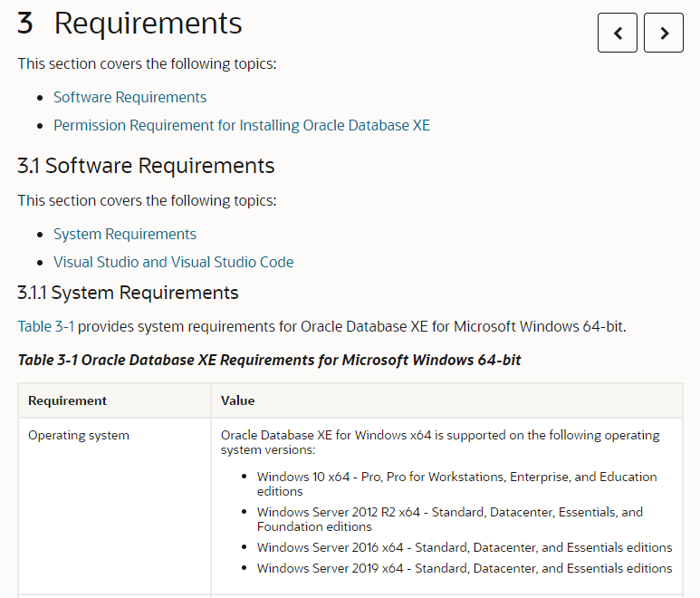Go to previous page with left chevron
Screen dimensions: 700x598
point(618,33)
